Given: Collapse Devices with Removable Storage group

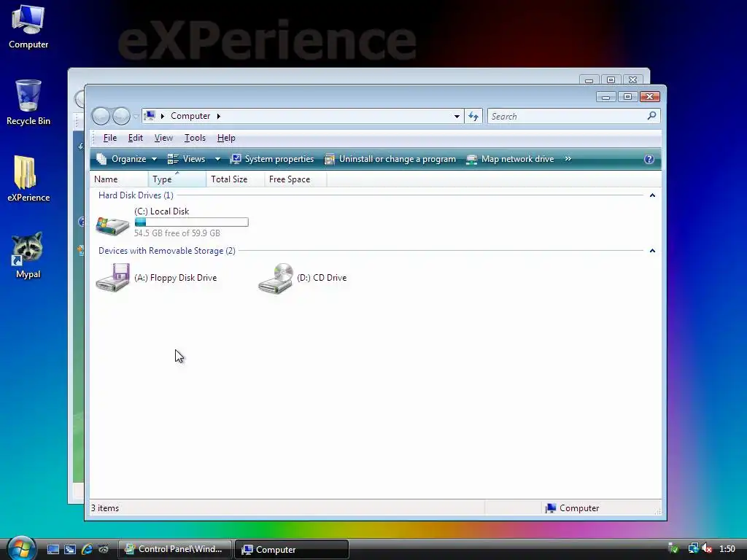Looking at the screenshot, I should click(x=652, y=251).
